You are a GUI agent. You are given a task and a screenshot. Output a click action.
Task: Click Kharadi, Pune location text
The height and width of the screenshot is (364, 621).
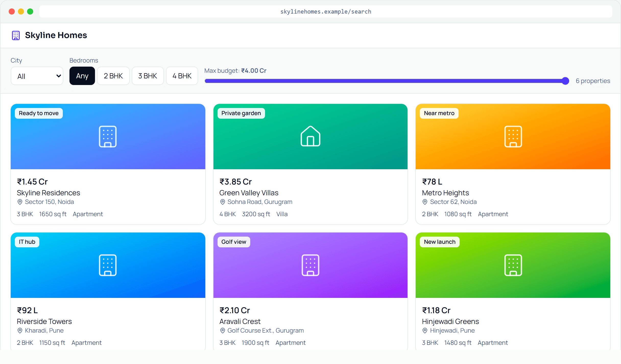[x=44, y=331]
